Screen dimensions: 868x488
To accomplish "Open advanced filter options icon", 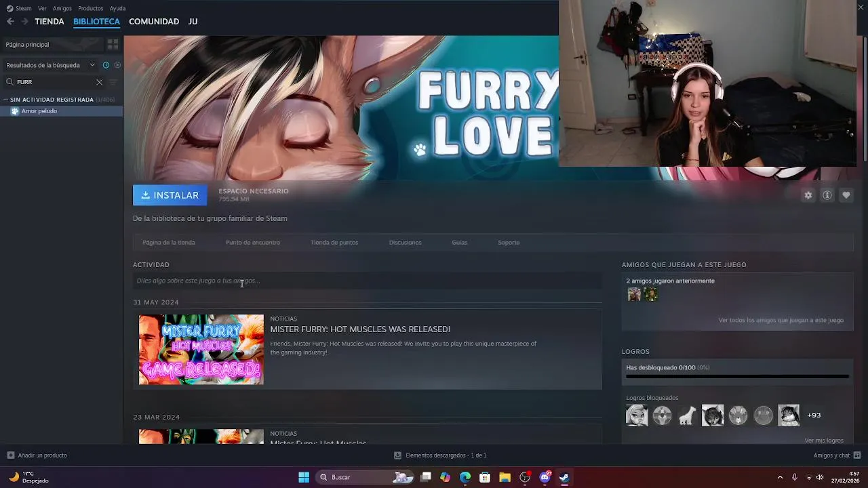I will coord(113,82).
